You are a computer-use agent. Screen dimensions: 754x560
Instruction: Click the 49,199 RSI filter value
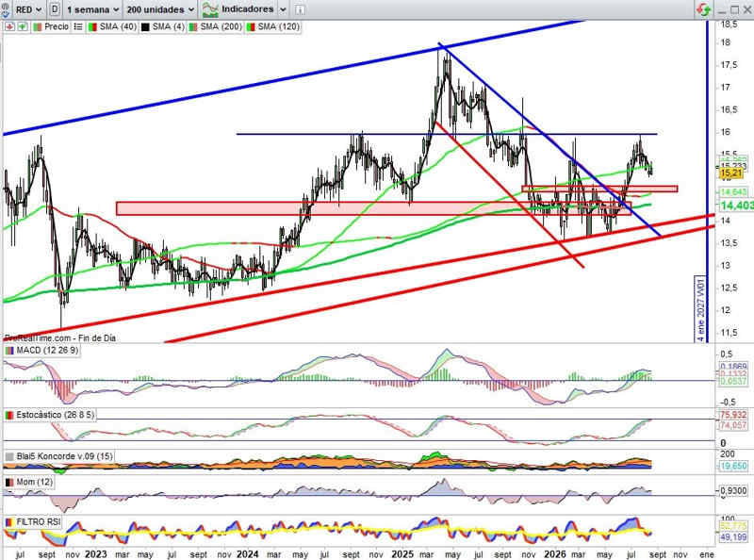(x=733, y=537)
